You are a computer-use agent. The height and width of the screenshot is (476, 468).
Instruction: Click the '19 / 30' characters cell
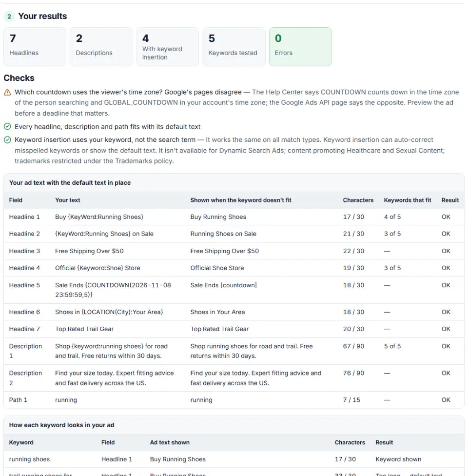(x=353, y=268)
